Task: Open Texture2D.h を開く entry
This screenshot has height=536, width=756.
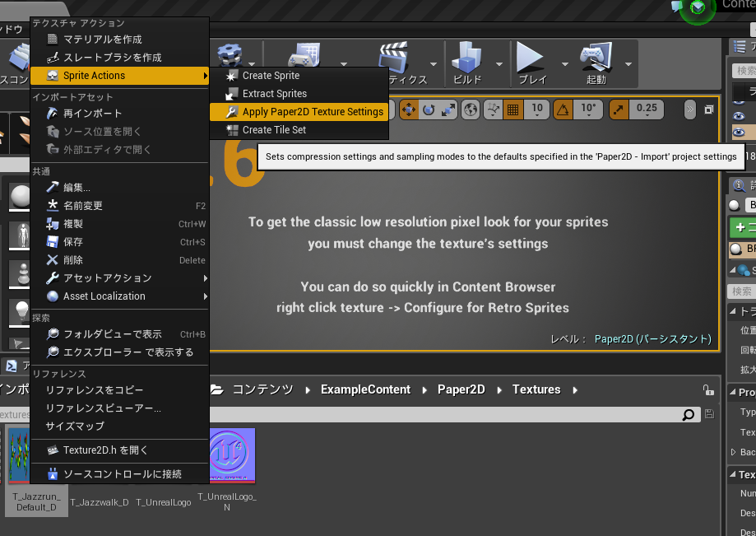Action: pyautogui.click(x=119, y=450)
